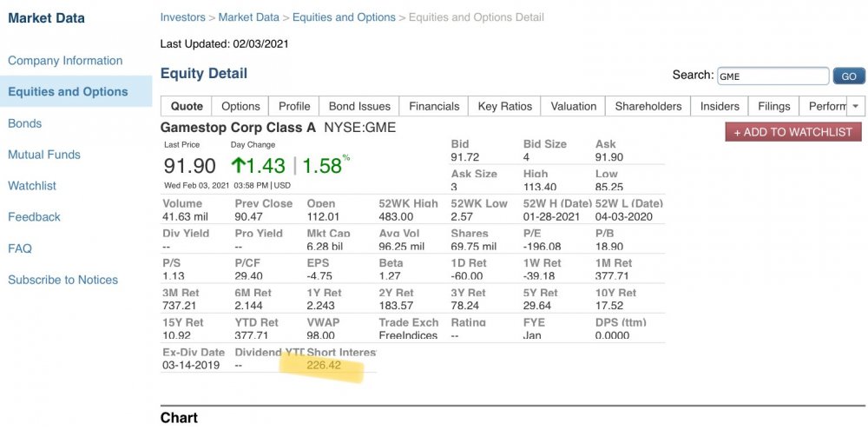The image size is (868, 430).
Task: Click the GO search button
Action: tap(848, 76)
